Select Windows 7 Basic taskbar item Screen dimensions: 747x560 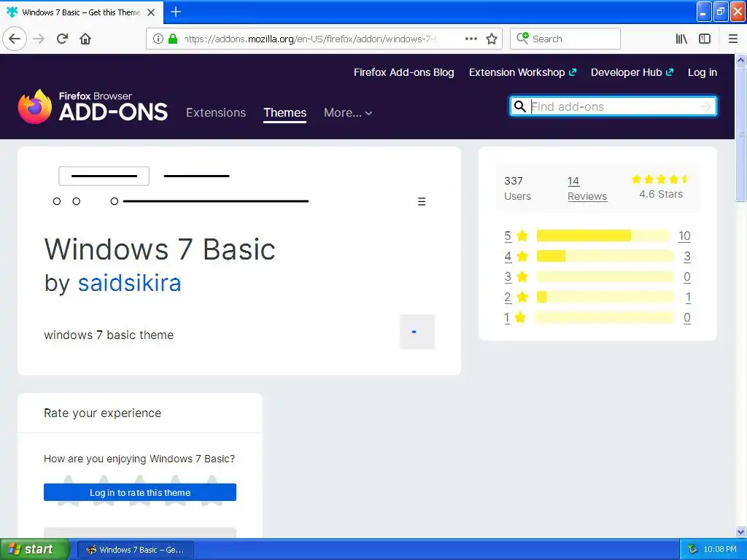[x=135, y=550]
